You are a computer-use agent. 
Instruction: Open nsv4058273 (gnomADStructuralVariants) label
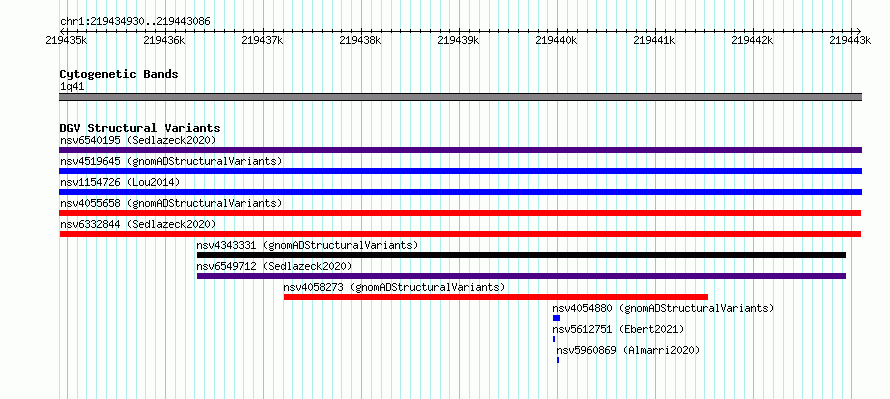coord(394,287)
